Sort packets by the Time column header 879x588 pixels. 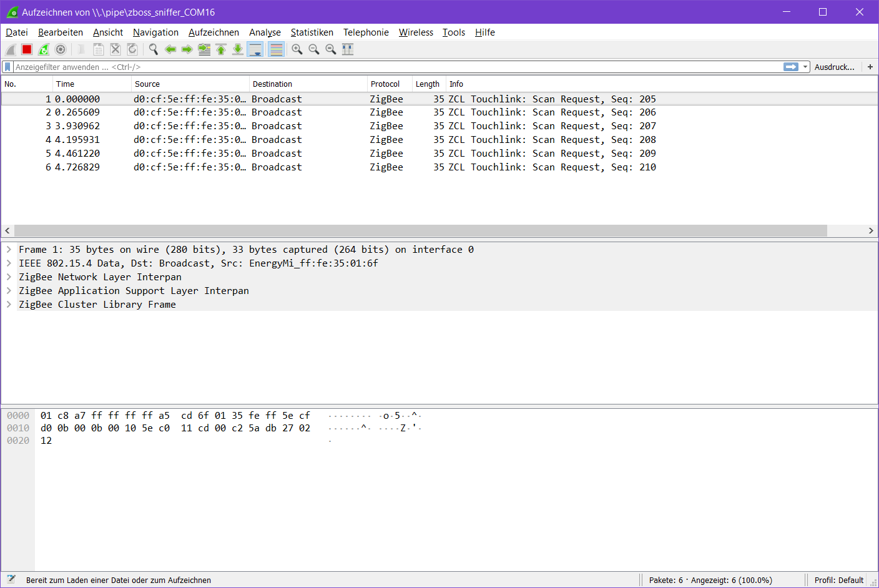[92, 84]
